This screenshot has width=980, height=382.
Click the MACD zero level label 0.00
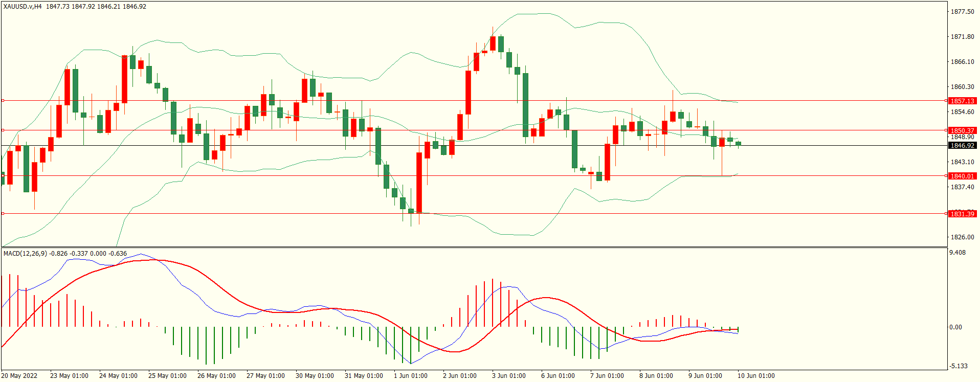point(955,327)
